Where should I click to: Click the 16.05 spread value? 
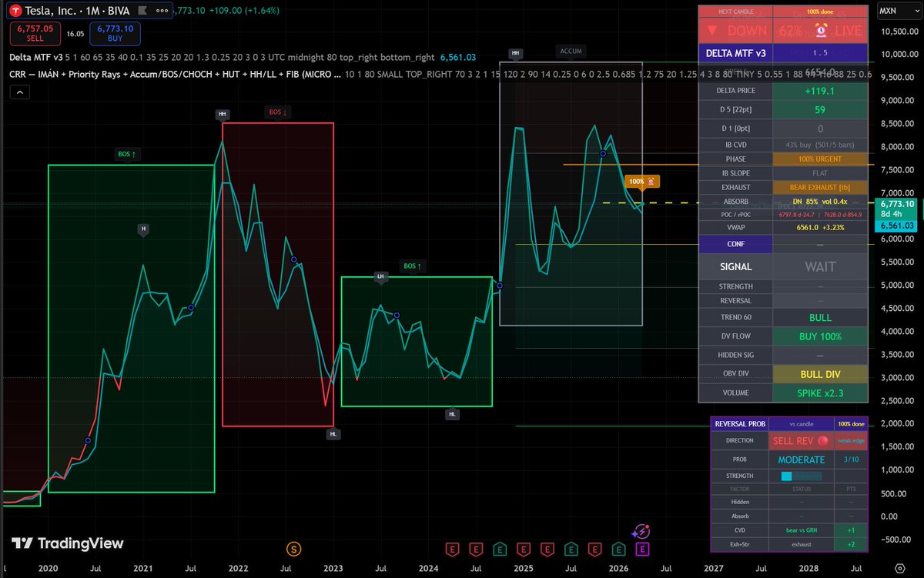74,34
